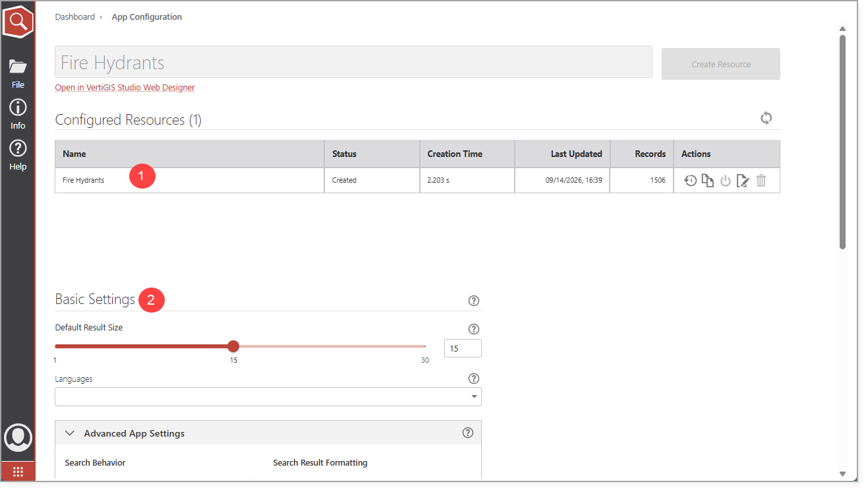Screen dimensions: 868x492
Task: Click the 2.203 s creation time cell
Action: click(467, 180)
